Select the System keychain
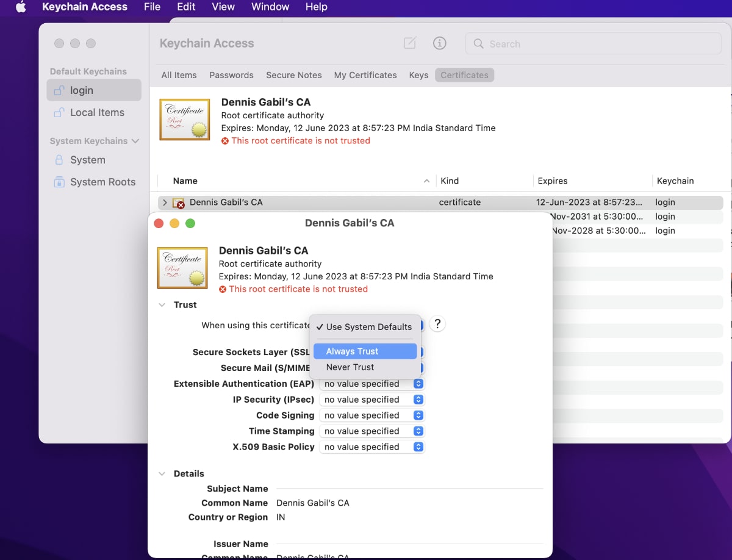This screenshot has height=560, width=732. pos(87,160)
